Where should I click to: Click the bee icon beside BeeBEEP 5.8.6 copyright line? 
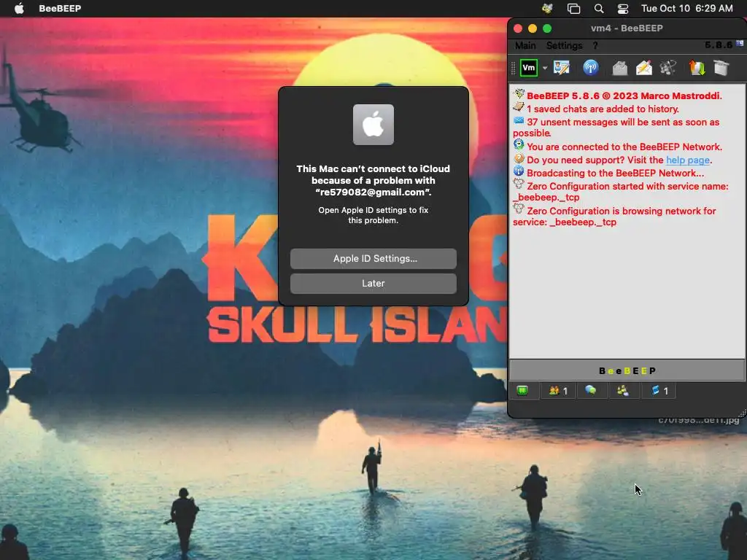519,94
